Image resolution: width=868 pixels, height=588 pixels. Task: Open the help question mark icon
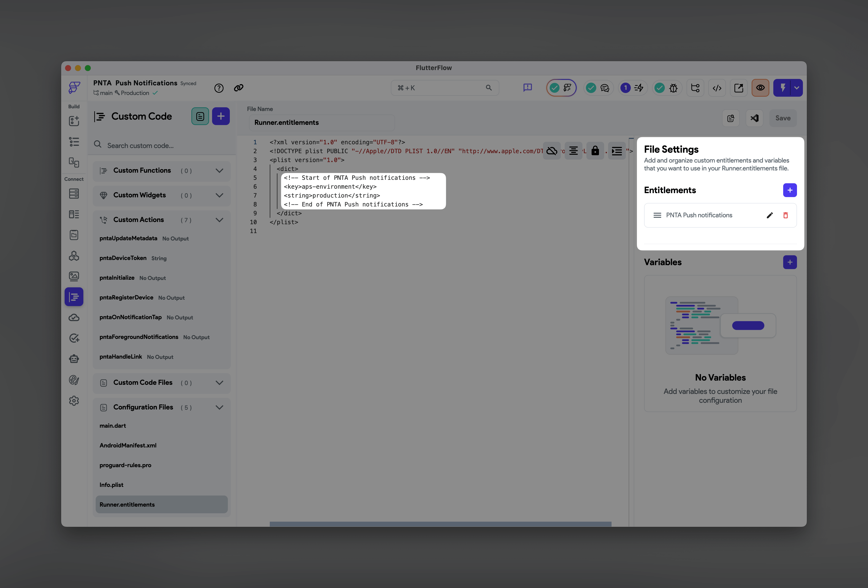pos(219,88)
